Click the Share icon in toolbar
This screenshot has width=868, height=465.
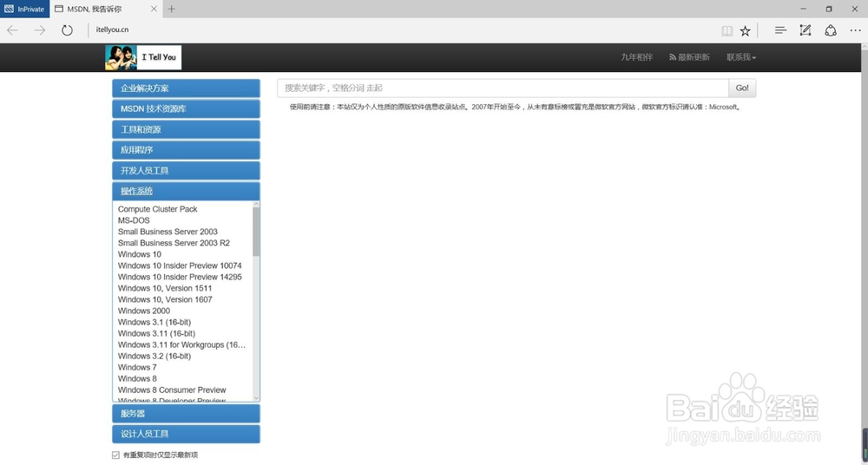click(x=831, y=30)
